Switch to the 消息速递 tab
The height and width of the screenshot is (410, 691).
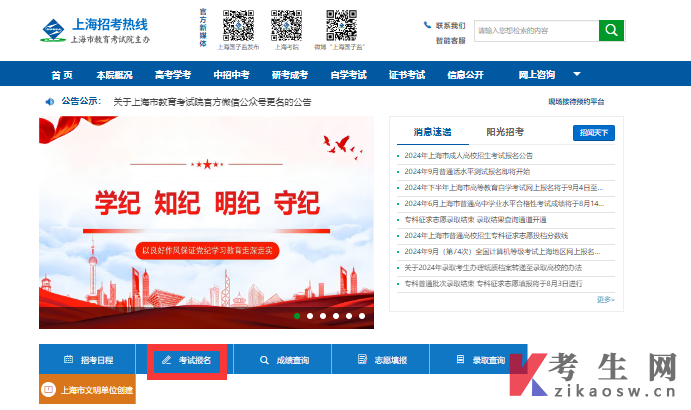pyautogui.click(x=432, y=132)
